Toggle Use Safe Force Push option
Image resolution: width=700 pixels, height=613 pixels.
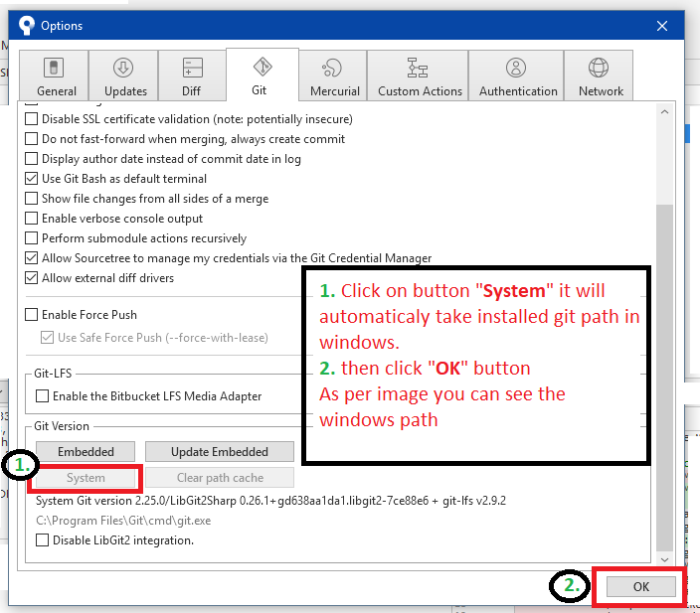[x=47, y=337]
